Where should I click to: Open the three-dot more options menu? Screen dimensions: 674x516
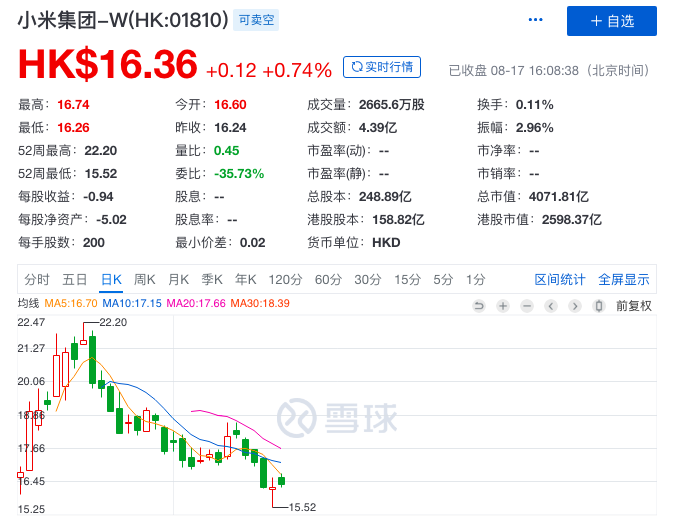(535, 20)
